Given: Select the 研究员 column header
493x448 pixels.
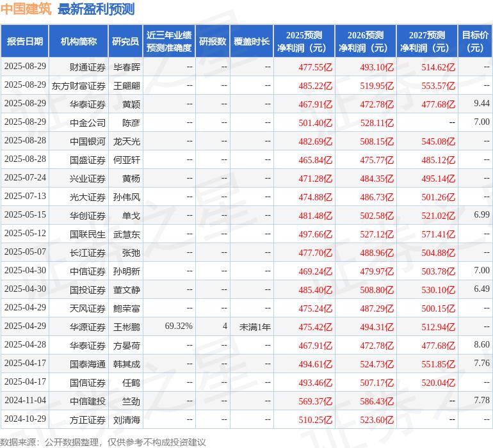Looking at the screenshot, I should [x=125, y=41].
